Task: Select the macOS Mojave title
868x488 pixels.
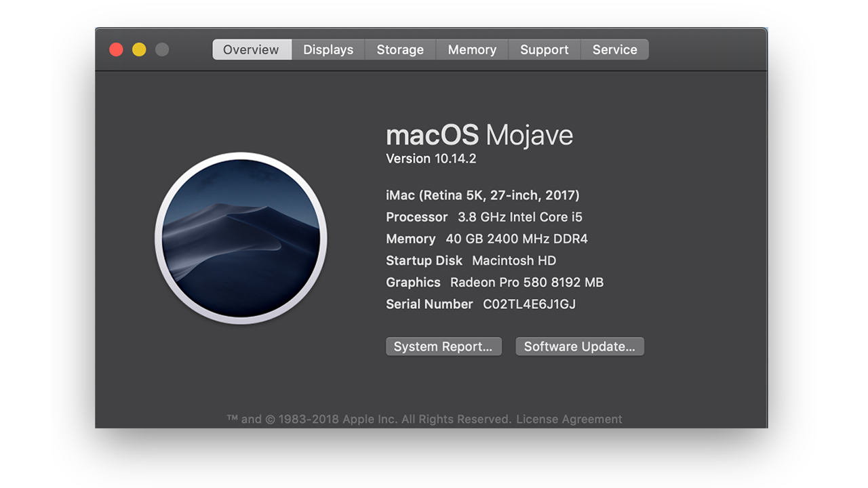Action: pyautogui.click(x=479, y=135)
